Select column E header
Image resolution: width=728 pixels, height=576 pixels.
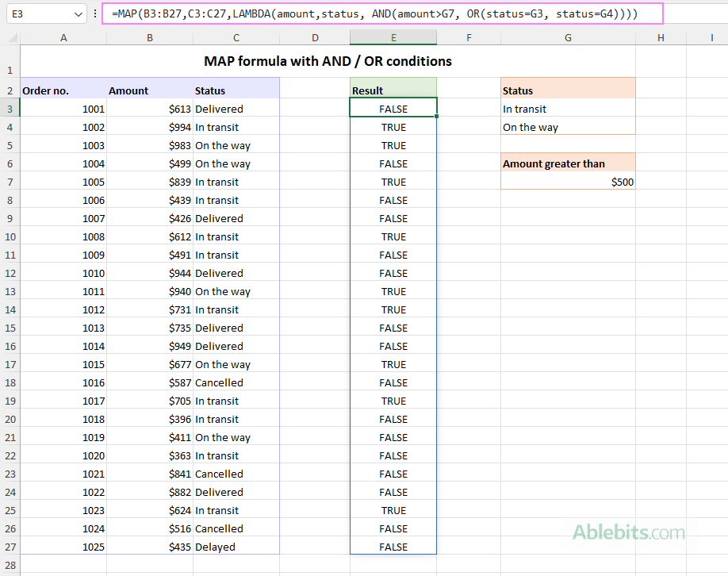(x=393, y=36)
